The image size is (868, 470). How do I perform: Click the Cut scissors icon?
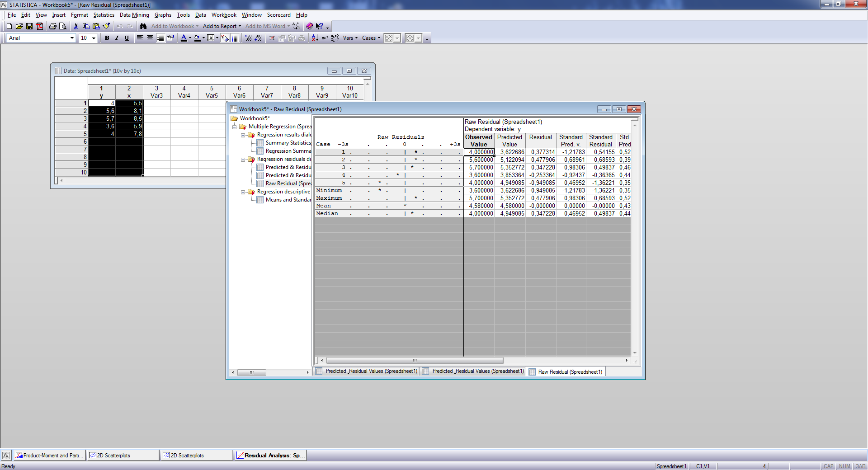[x=76, y=26]
